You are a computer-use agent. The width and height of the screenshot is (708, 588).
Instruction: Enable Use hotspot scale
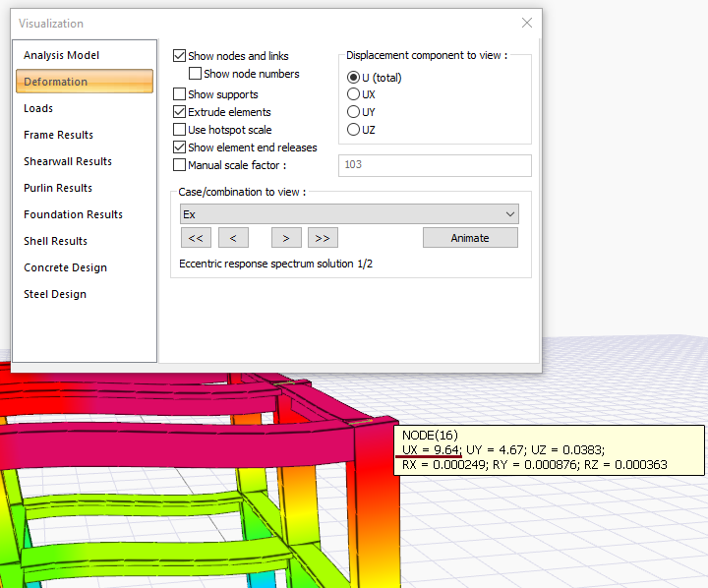(180, 130)
